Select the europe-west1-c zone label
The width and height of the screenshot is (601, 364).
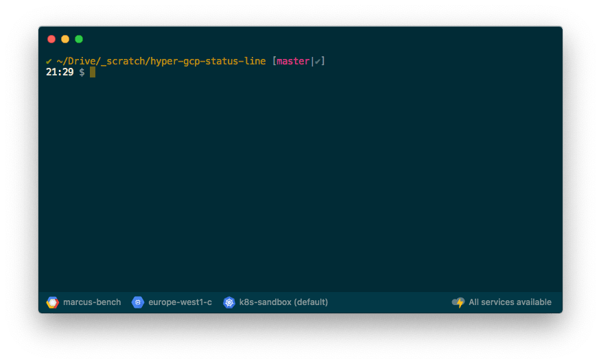click(180, 302)
